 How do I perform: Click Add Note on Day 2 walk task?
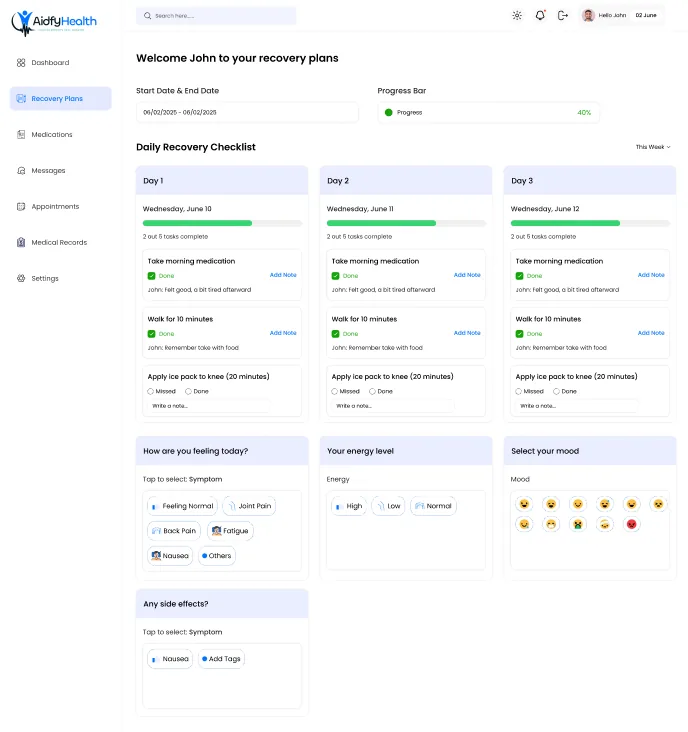[467, 333]
